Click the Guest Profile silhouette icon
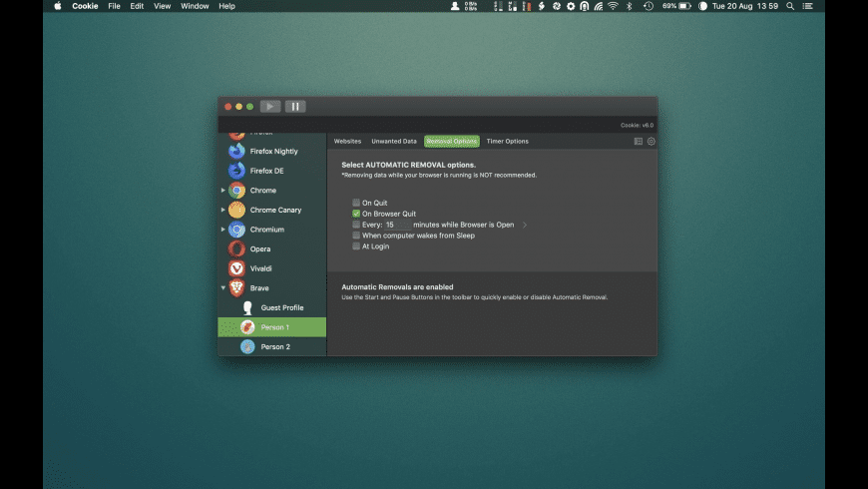This screenshot has height=489, width=868. [247, 307]
